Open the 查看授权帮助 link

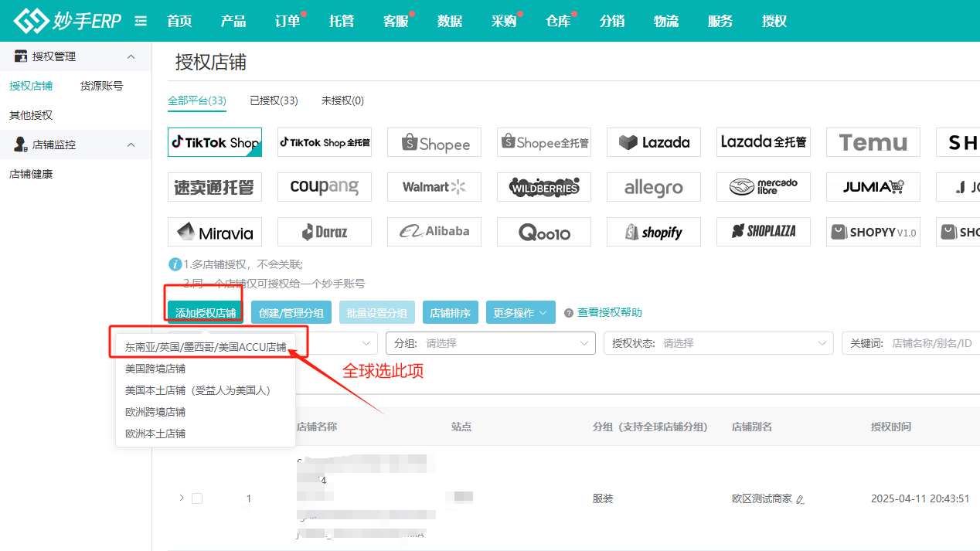coord(610,313)
